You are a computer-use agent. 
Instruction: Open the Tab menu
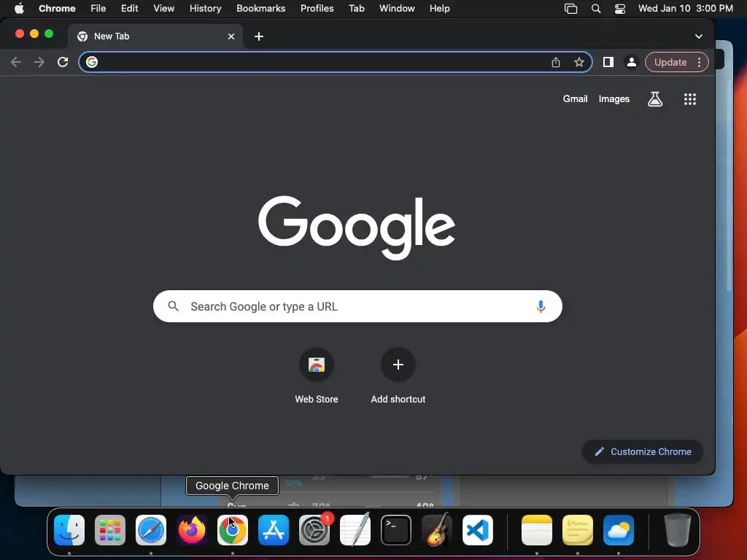[x=356, y=9]
